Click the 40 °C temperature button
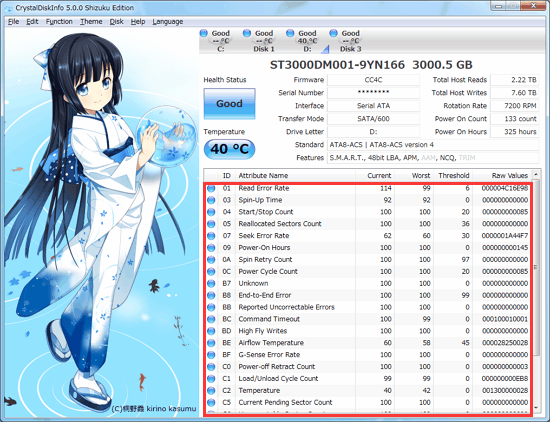The height and width of the screenshot is (422, 551). [229, 149]
